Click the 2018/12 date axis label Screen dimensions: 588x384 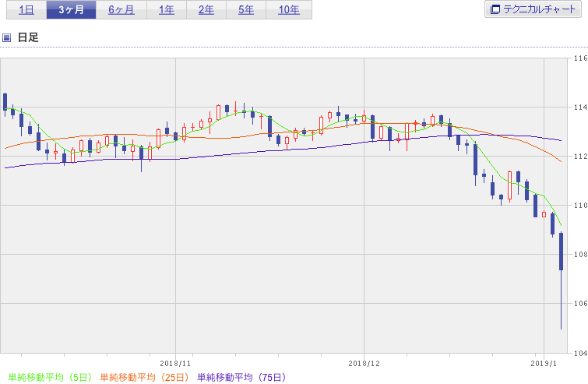pos(364,364)
